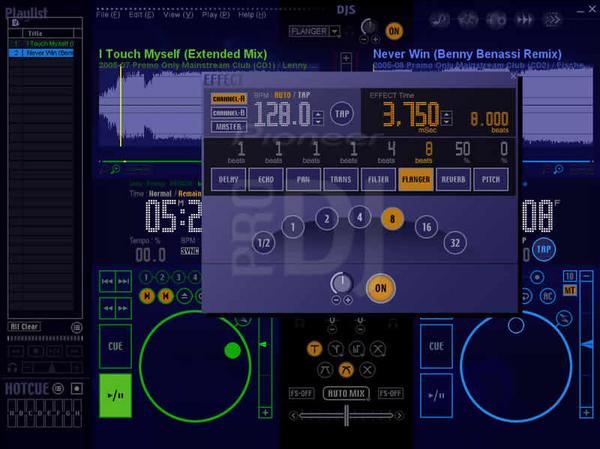
Task: Select the highlighted 8 beat circle
Action: (392, 219)
